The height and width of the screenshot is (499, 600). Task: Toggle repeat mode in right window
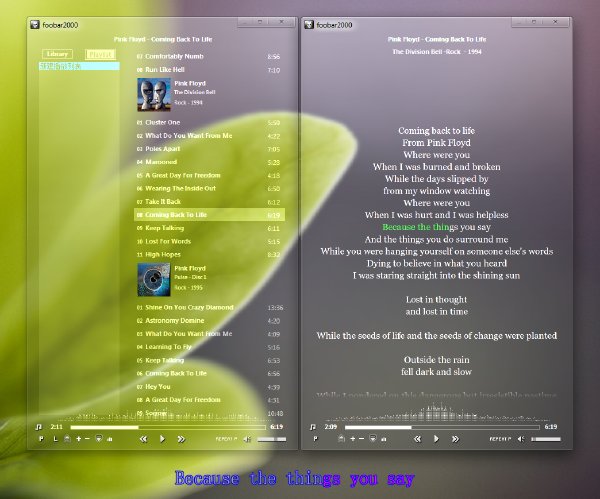click(x=500, y=439)
